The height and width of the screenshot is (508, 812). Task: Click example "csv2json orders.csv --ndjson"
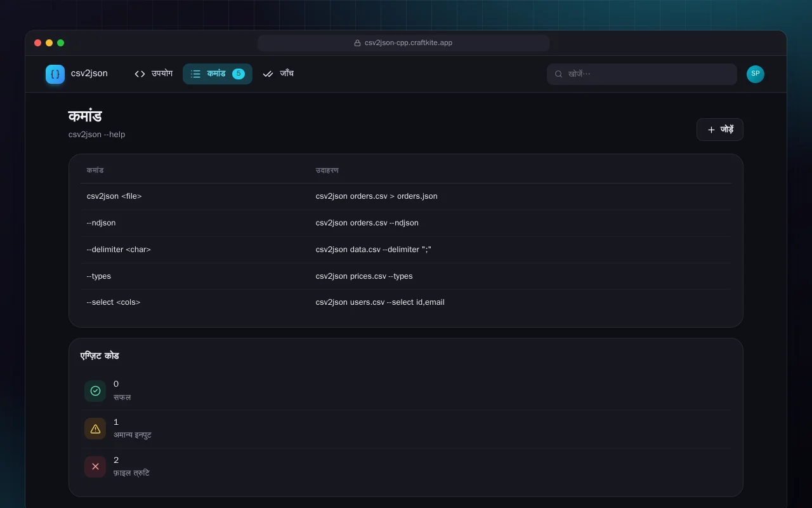(x=367, y=223)
